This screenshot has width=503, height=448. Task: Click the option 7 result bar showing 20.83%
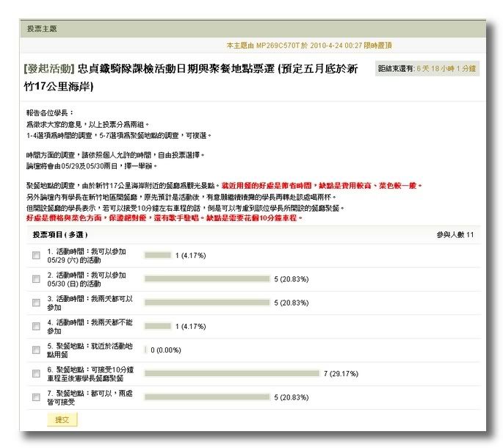coord(208,397)
